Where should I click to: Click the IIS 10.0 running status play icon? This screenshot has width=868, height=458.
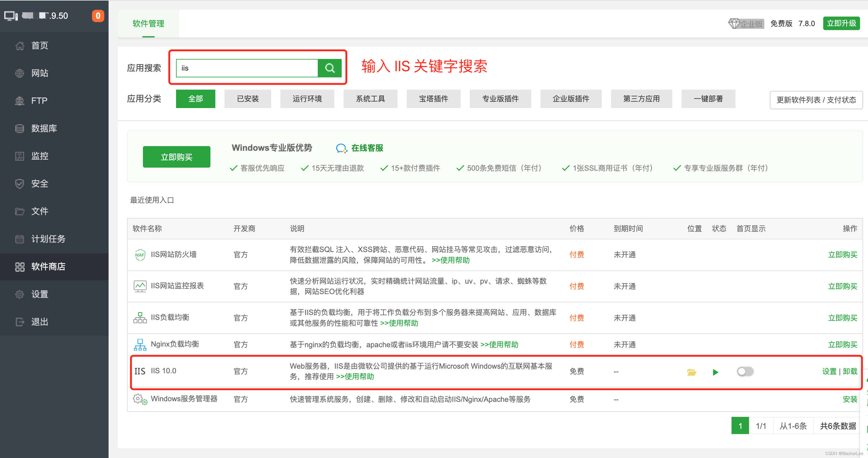click(715, 372)
